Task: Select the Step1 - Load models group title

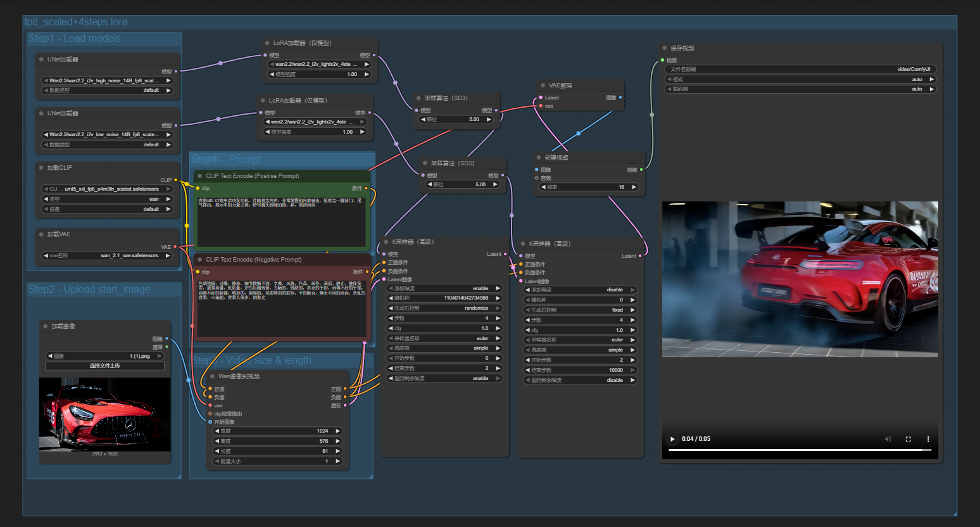Action: 74,39
